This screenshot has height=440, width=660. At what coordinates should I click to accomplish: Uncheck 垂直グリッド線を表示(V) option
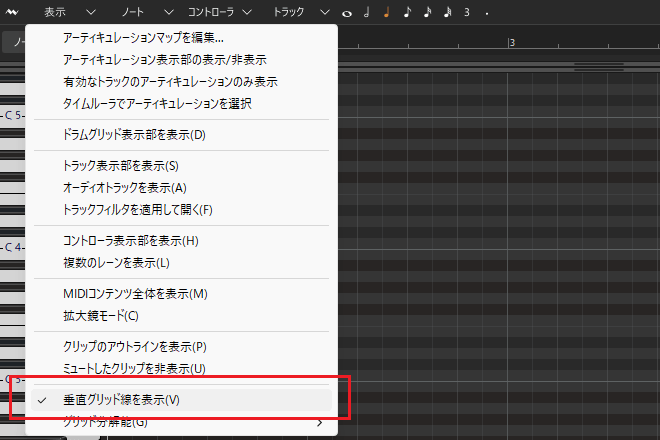pyautogui.click(x=121, y=399)
